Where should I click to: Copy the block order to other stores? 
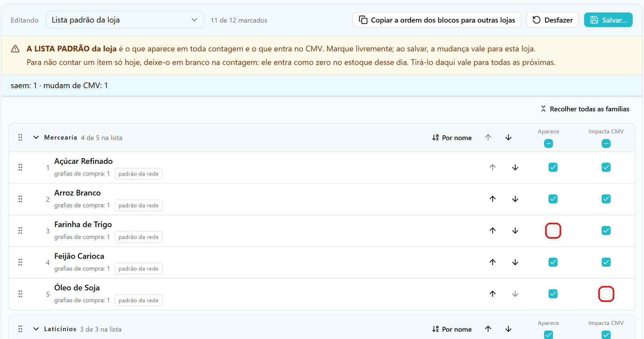pyautogui.click(x=437, y=20)
